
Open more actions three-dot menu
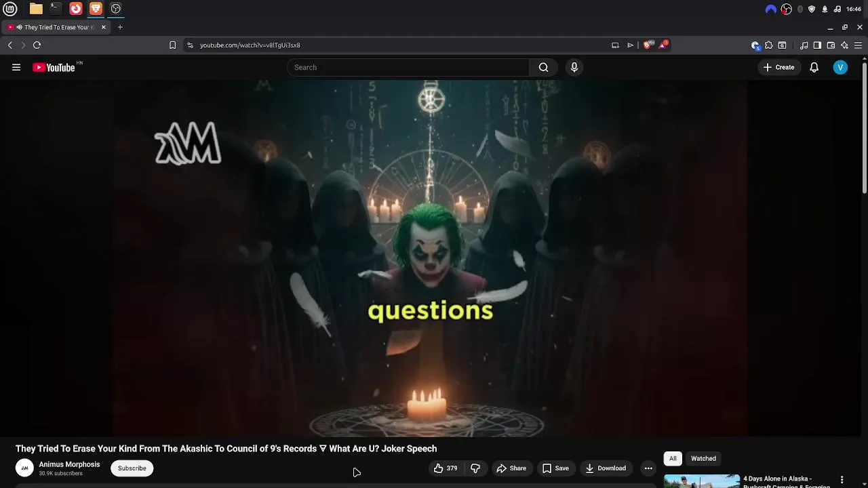pyautogui.click(x=648, y=468)
